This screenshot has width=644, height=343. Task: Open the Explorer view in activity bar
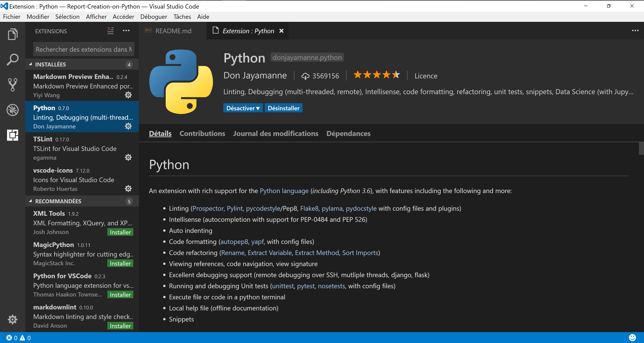tap(13, 34)
